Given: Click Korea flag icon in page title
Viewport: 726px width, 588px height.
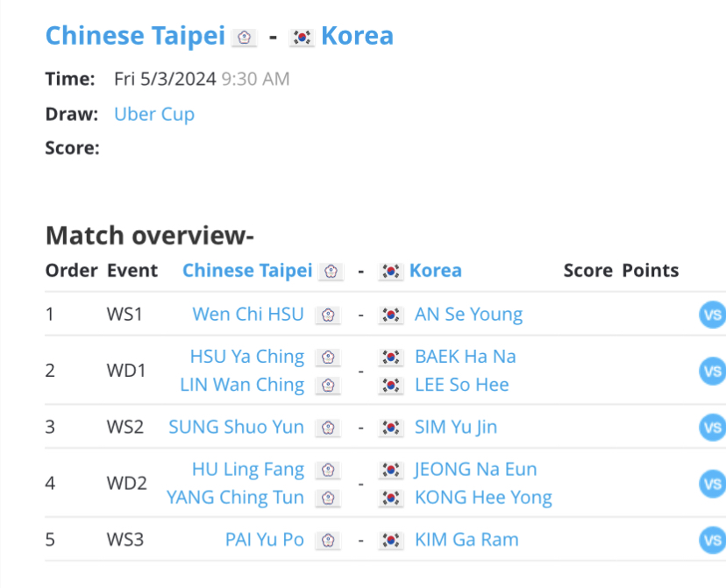Looking at the screenshot, I should [x=302, y=38].
